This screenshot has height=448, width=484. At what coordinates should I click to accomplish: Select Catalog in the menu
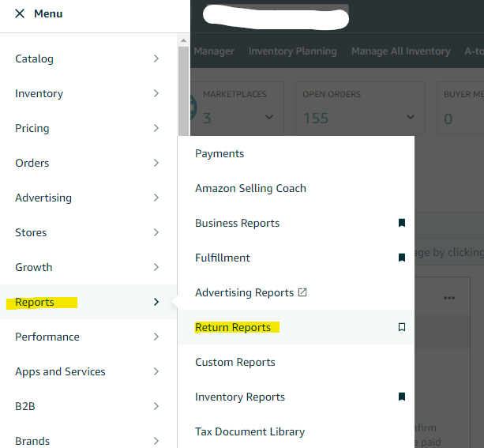(x=34, y=58)
